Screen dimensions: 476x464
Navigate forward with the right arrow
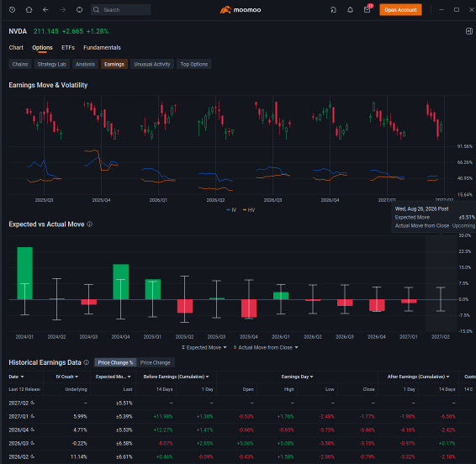point(62,10)
